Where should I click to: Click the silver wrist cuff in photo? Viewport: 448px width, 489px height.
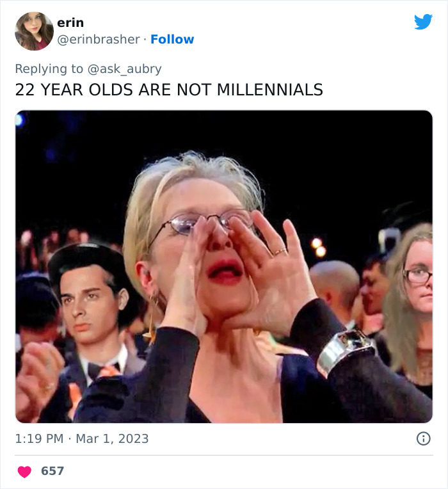[x=344, y=350]
